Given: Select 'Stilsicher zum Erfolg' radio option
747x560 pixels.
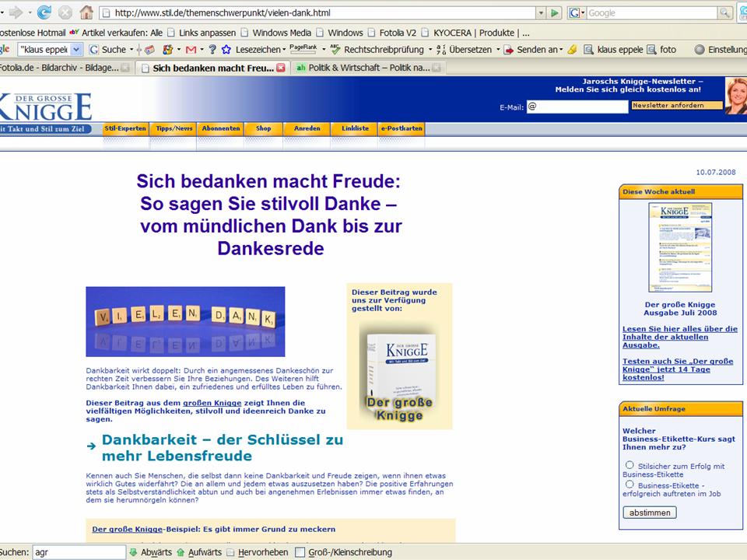Looking at the screenshot, I should (630, 465).
